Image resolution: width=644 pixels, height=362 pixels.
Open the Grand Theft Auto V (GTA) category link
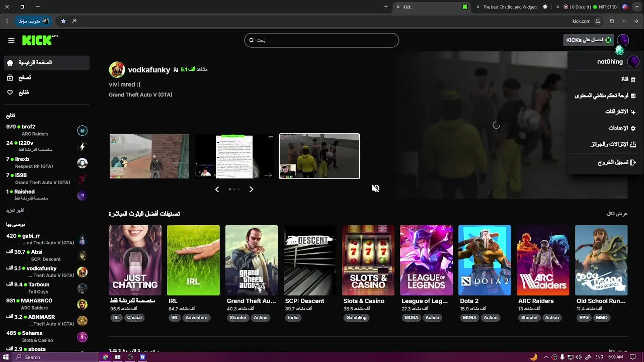140,95
